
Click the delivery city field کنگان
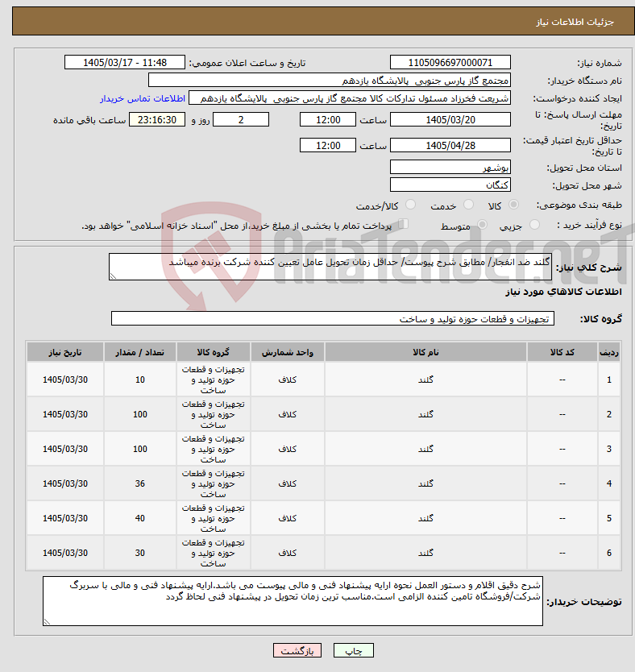(450, 185)
